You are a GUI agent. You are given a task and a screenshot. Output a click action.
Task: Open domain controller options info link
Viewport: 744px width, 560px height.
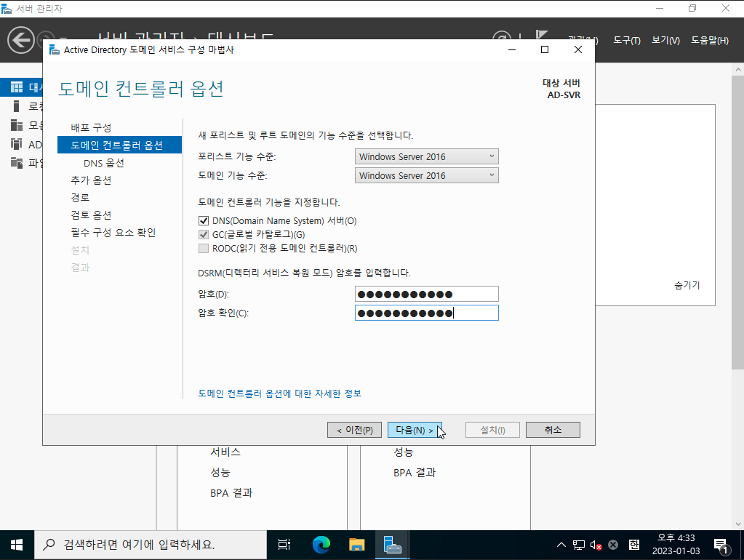pos(279,393)
